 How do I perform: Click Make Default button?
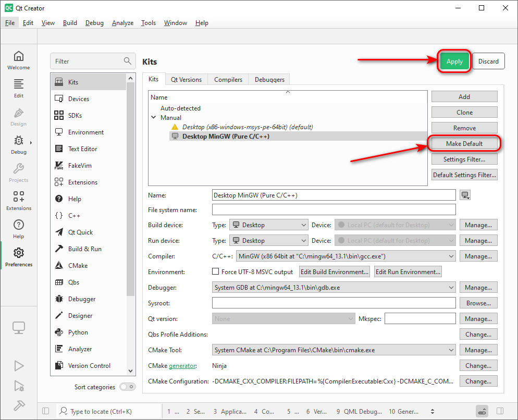coord(464,143)
